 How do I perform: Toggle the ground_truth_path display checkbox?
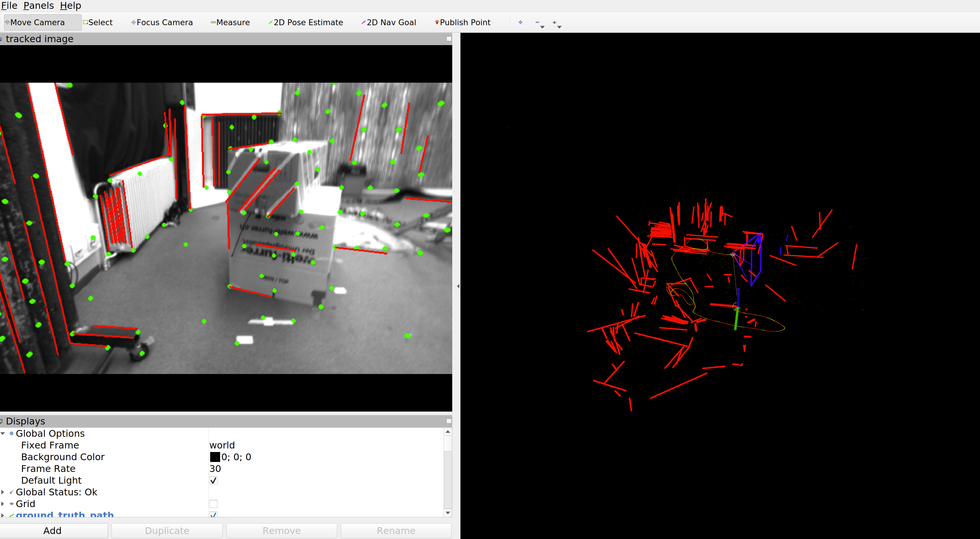(213, 515)
